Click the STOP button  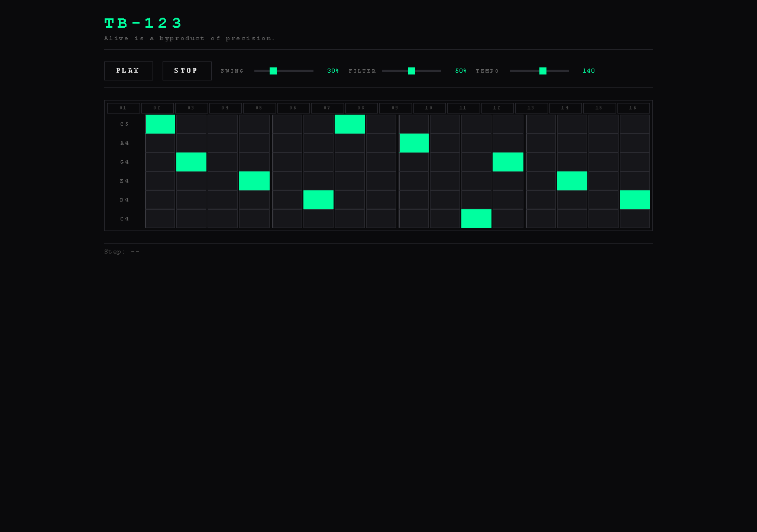187,71
